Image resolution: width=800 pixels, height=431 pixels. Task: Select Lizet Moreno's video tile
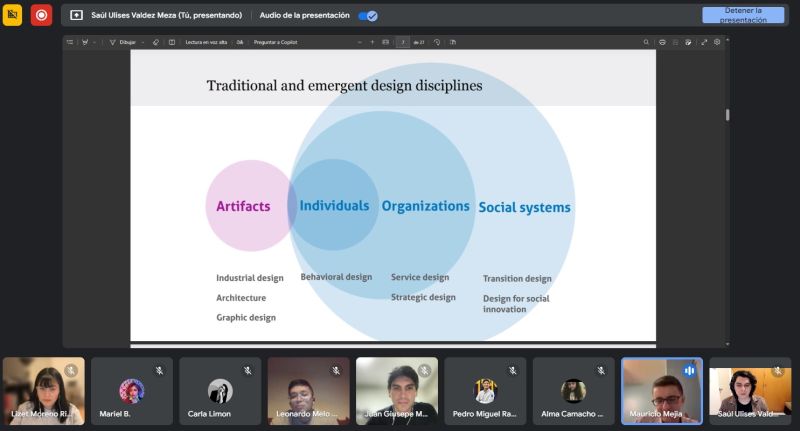pos(44,391)
